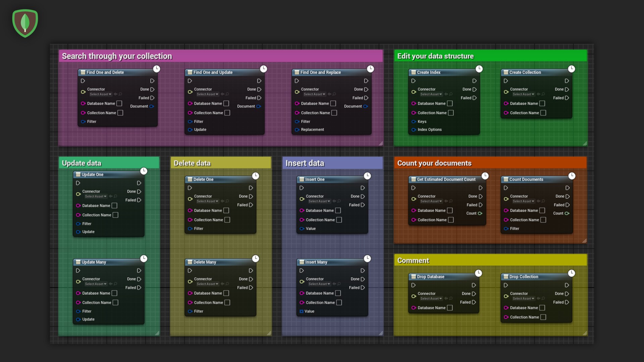Toggle the Database Name checkbox on Update Many
Viewport: 644px width, 362px height.
click(x=114, y=293)
